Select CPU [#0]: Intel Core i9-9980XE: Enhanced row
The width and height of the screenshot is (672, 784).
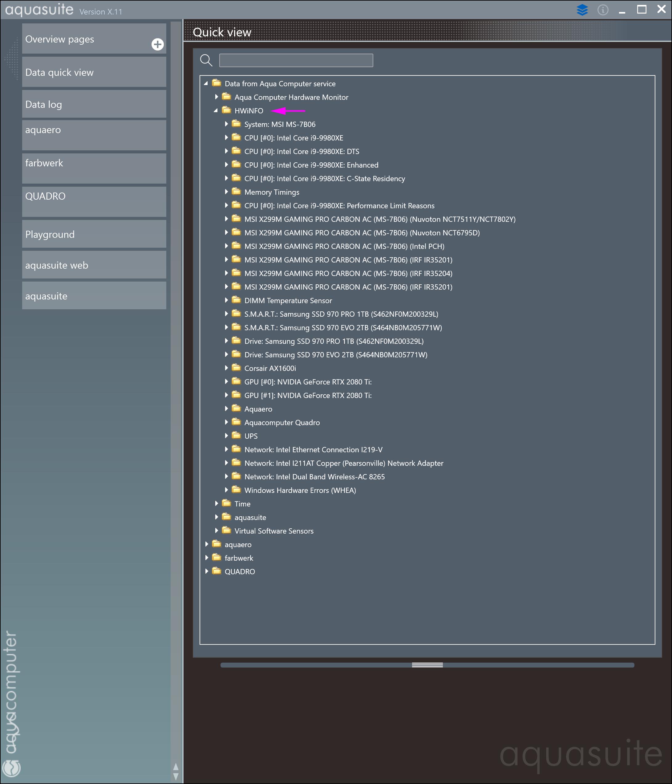click(x=311, y=165)
